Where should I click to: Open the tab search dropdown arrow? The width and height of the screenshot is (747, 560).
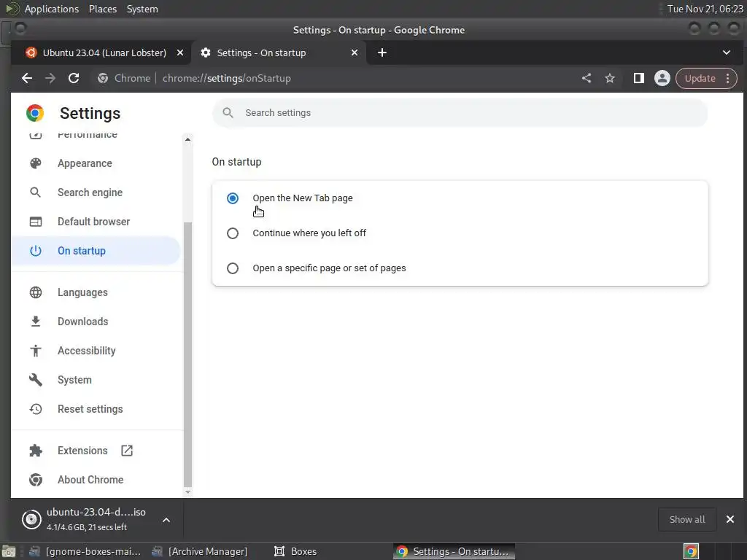(727, 52)
